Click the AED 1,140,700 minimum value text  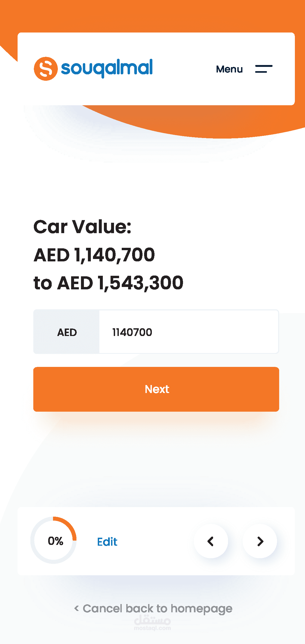point(94,255)
